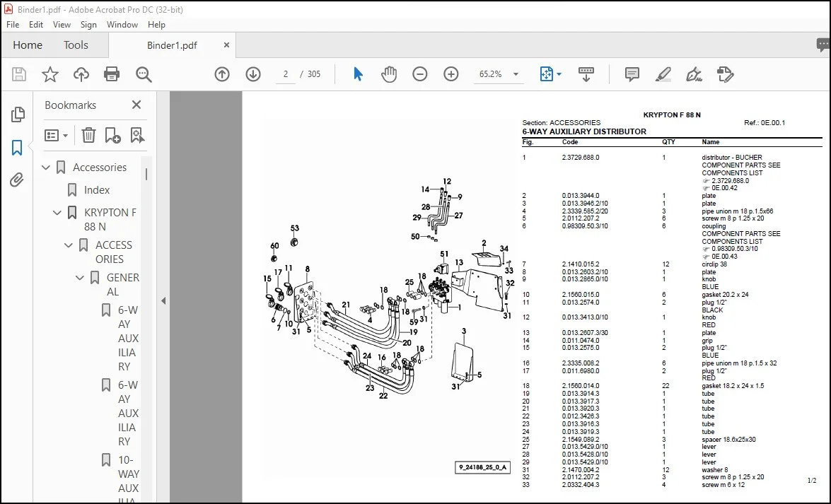Open the Accessories bookmark

tap(100, 168)
